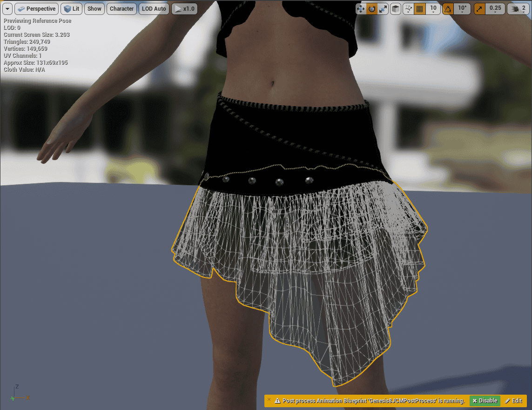Open the Perspective view dropdown
Screen dimensions: 532x410
[x=36, y=8]
